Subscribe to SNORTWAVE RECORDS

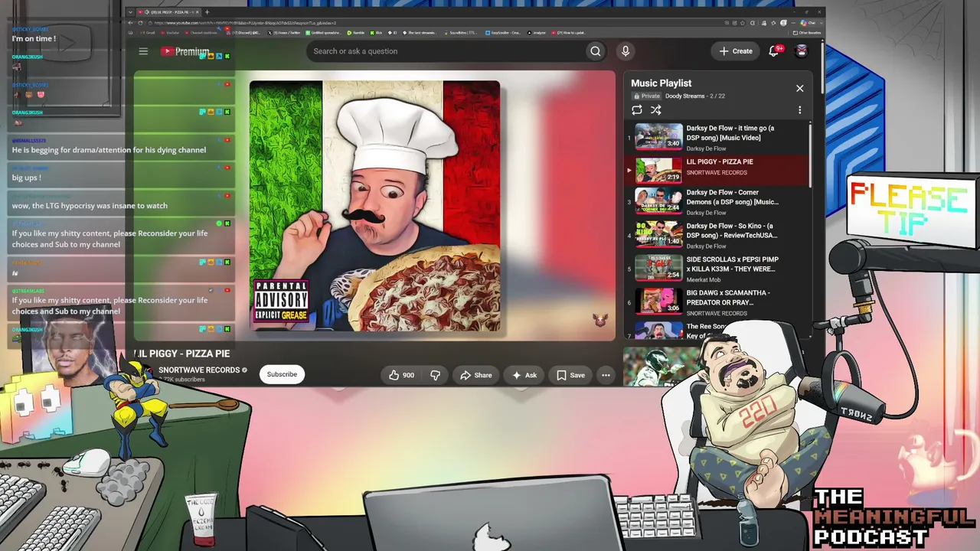pyautogui.click(x=282, y=374)
